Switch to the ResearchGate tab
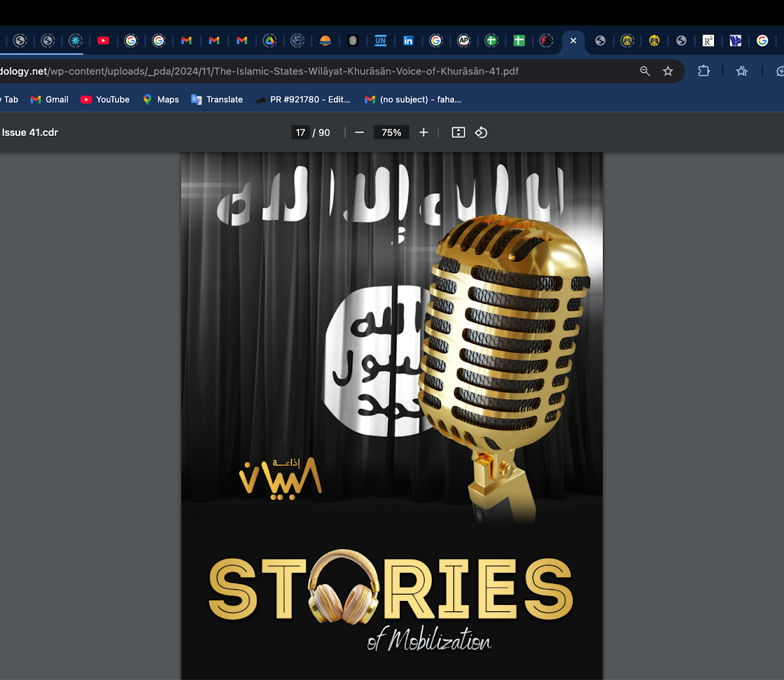Viewport: 784px width, 680px height. click(x=708, y=40)
